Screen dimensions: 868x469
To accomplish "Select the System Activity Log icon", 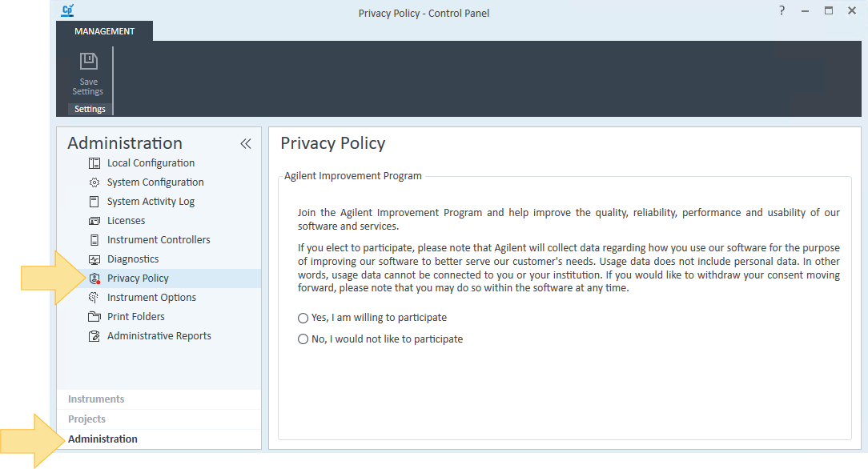I will pos(94,202).
